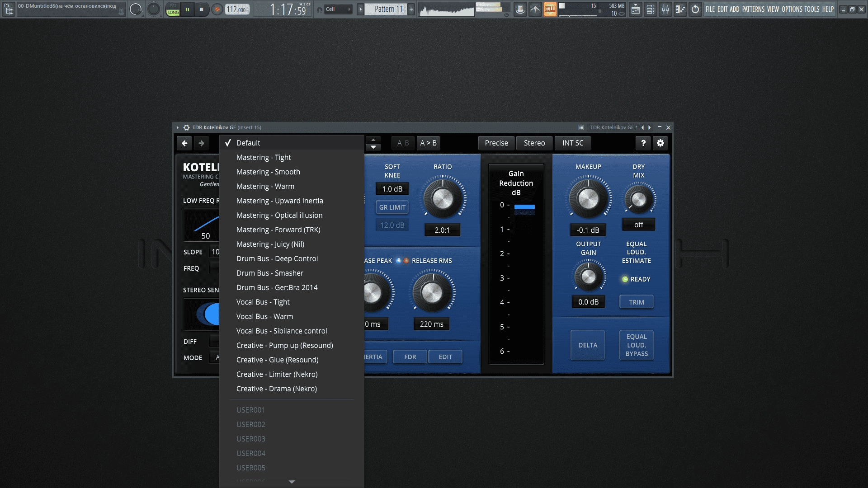Click the Kotelnikov back arrow button

click(184, 143)
